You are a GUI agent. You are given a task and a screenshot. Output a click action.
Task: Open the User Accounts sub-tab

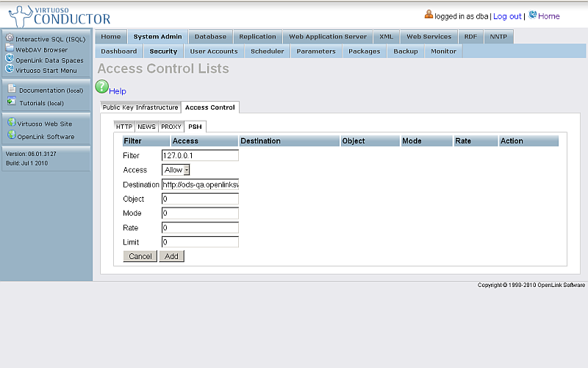click(x=214, y=52)
